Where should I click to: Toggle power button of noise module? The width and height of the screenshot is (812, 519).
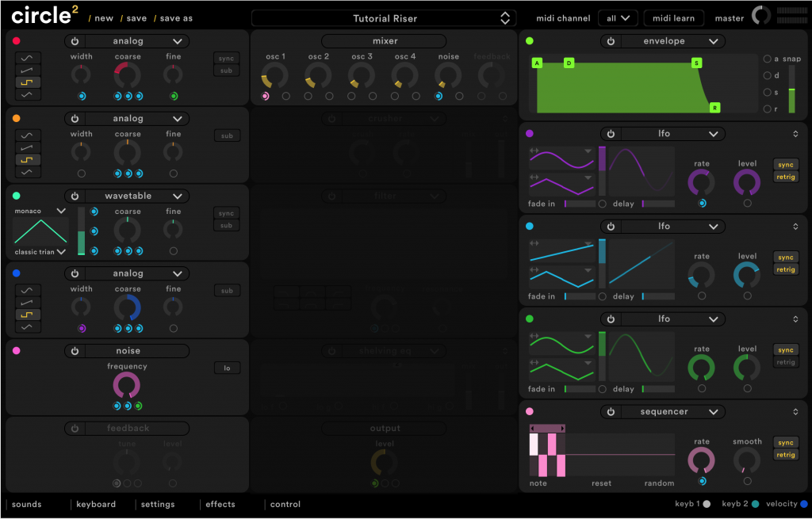[75, 351]
